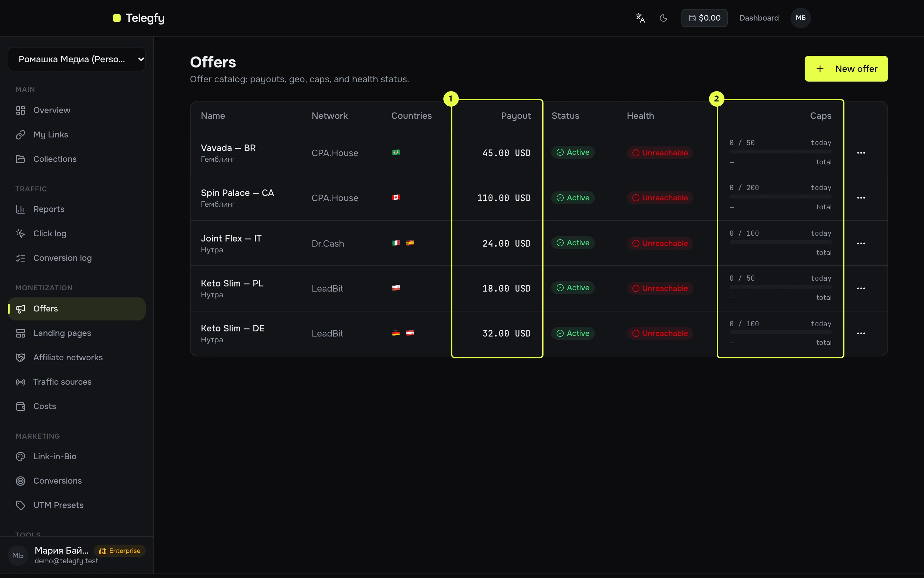Click Unreachable health badge for Keto Slim – PL
The image size is (924, 578).
coord(660,288)
